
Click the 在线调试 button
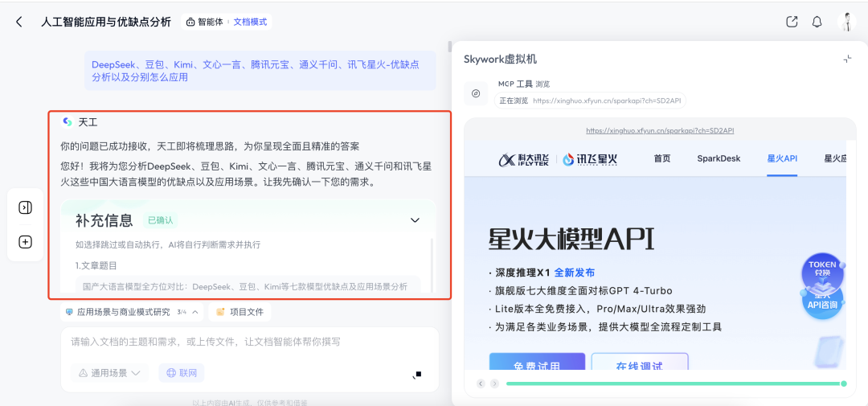coord(640,363)
